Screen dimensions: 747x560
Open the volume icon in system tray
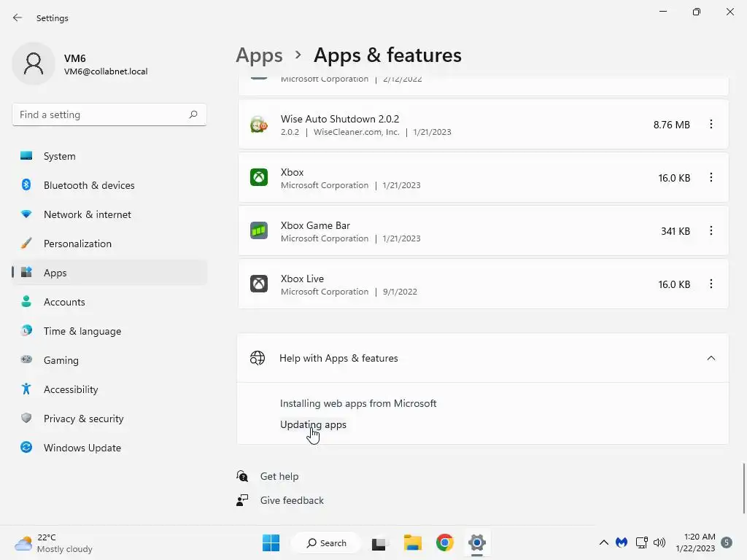tap(659, 542)
